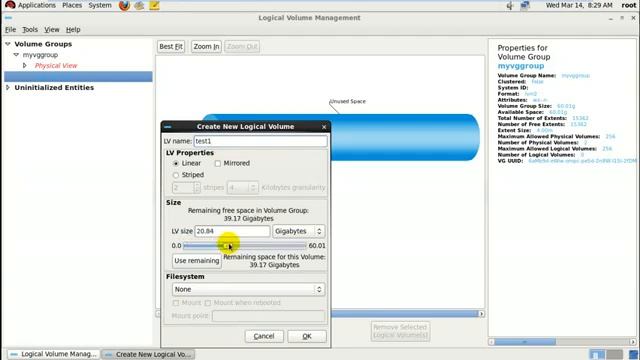
Task: Click the Mount point text field
Action: 269,316
